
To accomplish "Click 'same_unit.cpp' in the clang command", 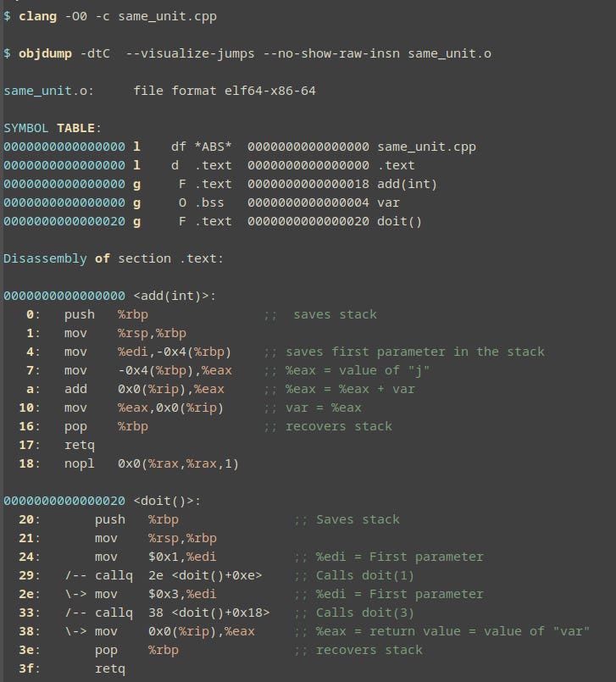I will (168, 17).
